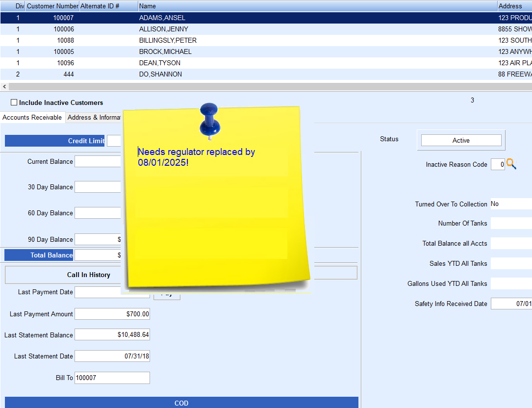Click the Safety Info Received Date field
The width and height of the screenshot is (532, 408).
tap(511, 304)
